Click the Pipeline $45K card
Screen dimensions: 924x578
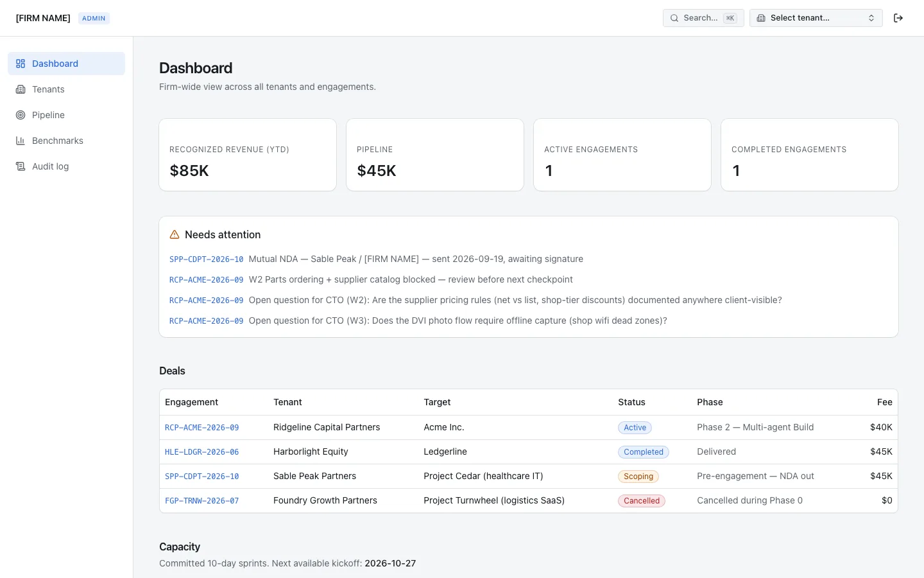point(435,155)
